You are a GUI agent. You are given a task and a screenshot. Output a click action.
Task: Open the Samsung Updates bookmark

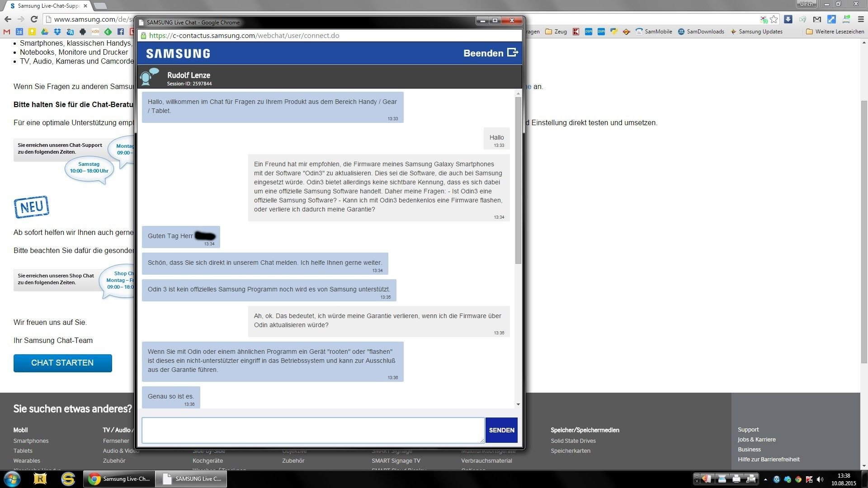coord(756,32)
